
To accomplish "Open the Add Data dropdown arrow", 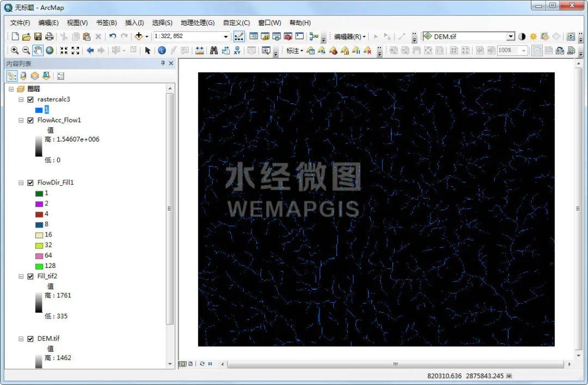I will point(146,36).
